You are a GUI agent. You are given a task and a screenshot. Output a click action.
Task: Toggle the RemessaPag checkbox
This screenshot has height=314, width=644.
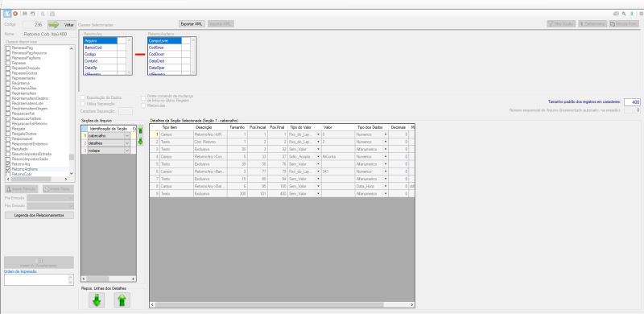8,48
